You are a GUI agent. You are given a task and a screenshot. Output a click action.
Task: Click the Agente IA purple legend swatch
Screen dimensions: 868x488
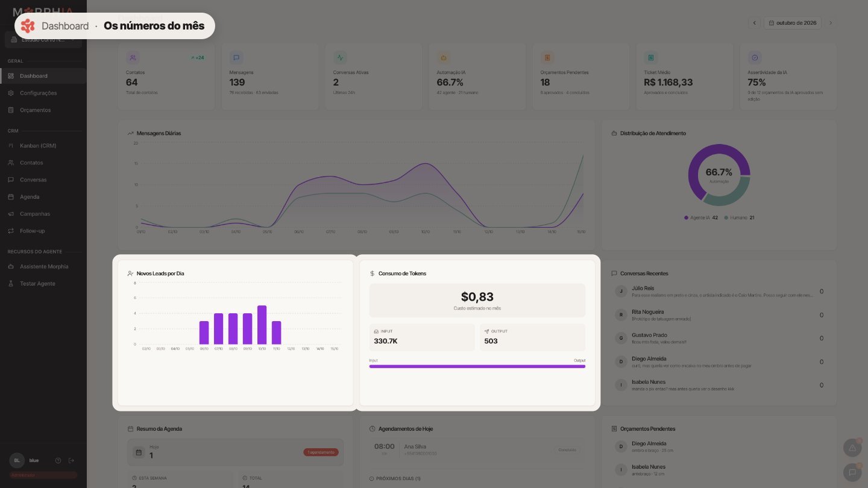pos(686,217)
